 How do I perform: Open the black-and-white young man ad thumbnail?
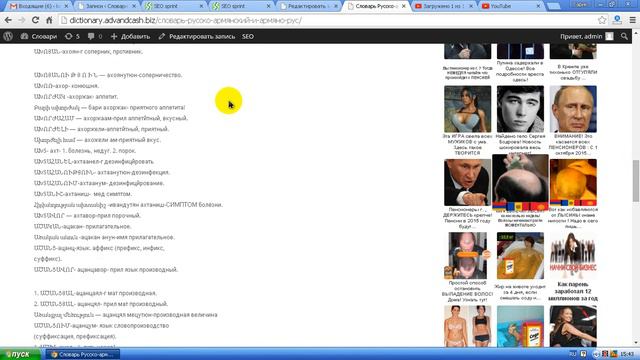click(x=520, y=109)
